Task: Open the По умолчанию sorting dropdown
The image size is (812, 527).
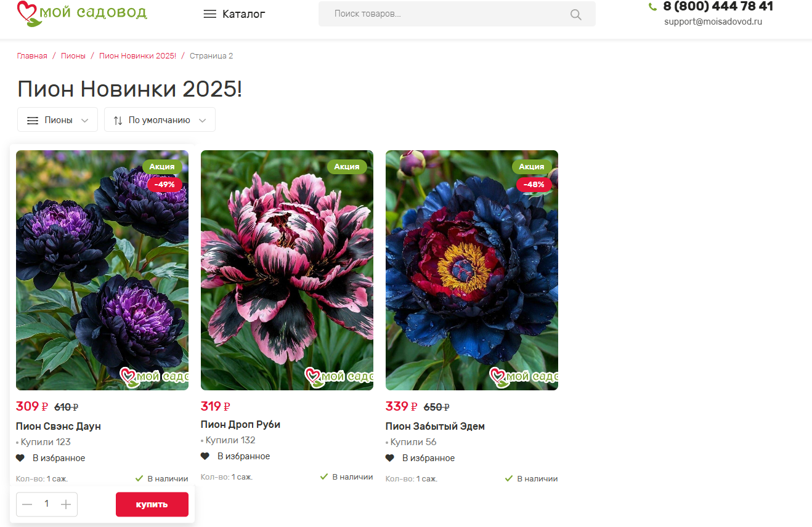Action: (x=160, y=119)
